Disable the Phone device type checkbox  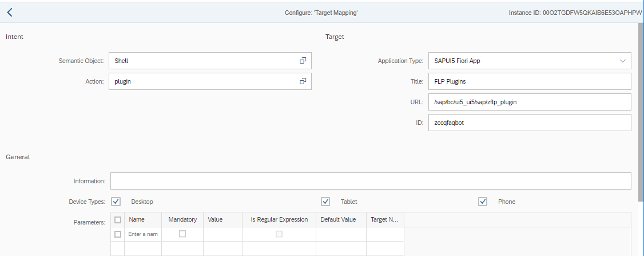coord(483,202)
